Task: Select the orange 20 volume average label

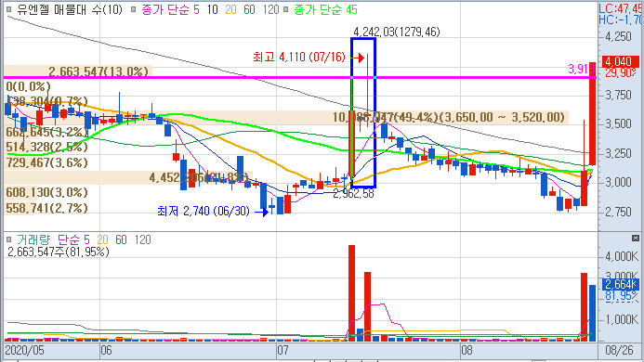Action: click(x=102, y=239)
